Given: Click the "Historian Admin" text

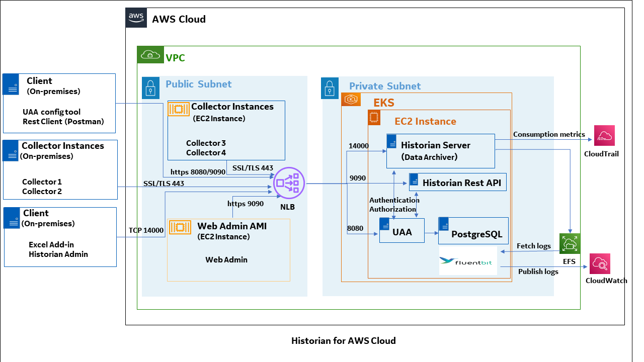Looking at the screenshot, I should pyautogui.click(x=58, y=254).
